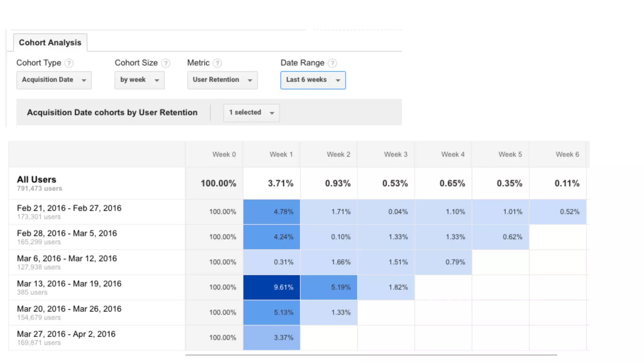Viewport: 644px width, 362px height.
Task: Click help icon beside Cohort Size
Action: pos(166,63)
